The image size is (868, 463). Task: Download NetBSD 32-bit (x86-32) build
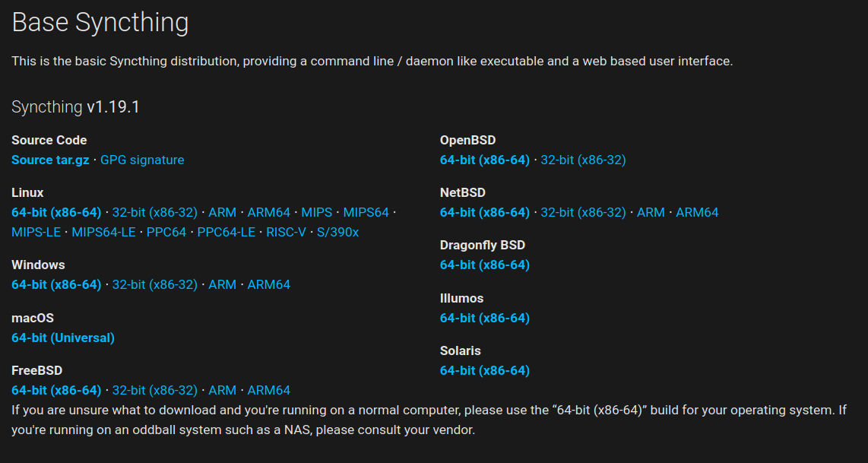pos(584,213)
